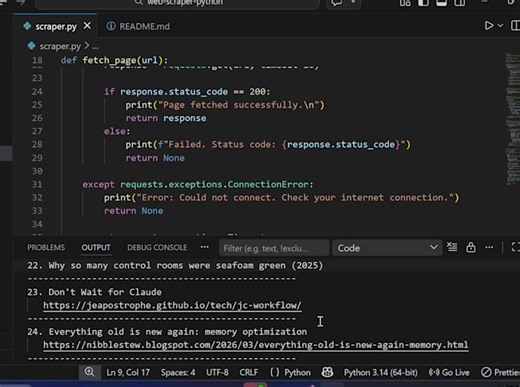
Task: Switch to the PROBLEMS panel tab
Action: click(46, 248)
